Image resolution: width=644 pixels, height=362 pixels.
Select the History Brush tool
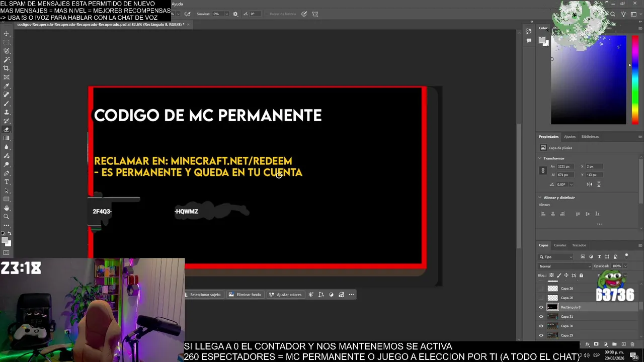(7, 121)
